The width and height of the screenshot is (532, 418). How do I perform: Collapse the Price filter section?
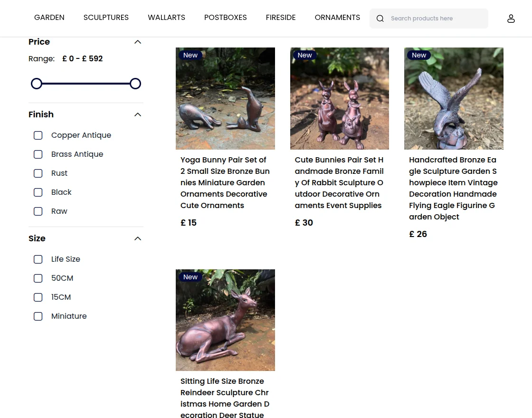138,42
